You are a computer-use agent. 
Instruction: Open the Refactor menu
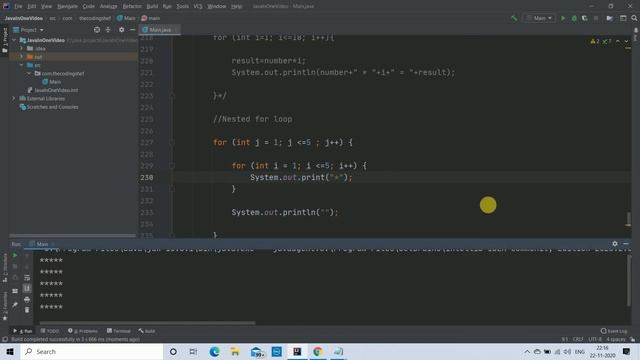pyautogui.click(x=132, y=6)
